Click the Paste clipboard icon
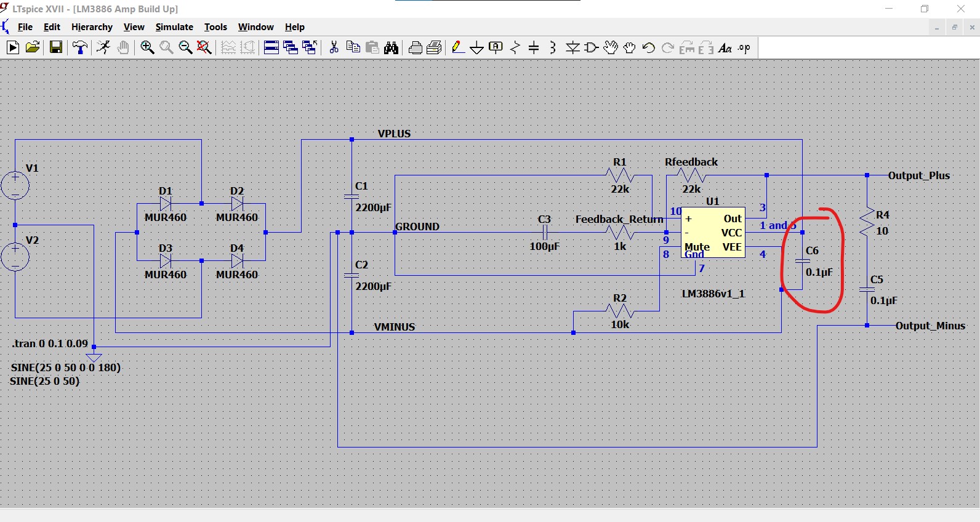This screenshot has width=980, height=522. 372,48
